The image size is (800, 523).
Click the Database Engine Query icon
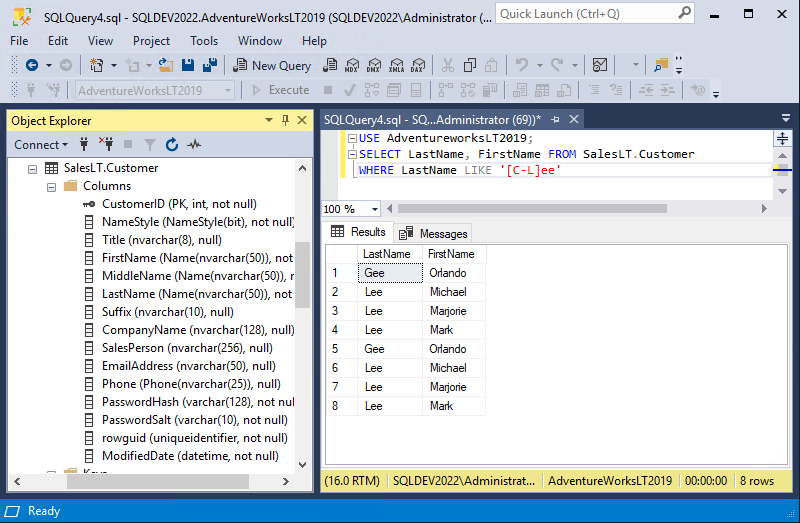click(330, 65)
